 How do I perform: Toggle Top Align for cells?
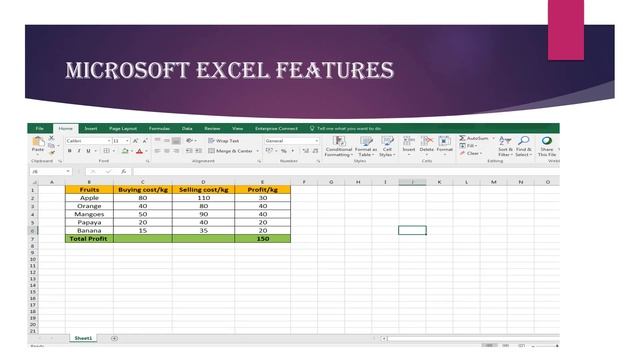[157, 141]
